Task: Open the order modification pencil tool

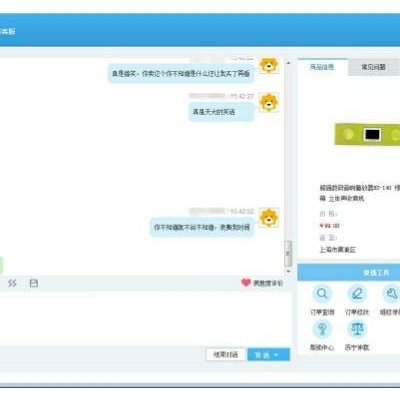Action: click(x=357, y=294)
